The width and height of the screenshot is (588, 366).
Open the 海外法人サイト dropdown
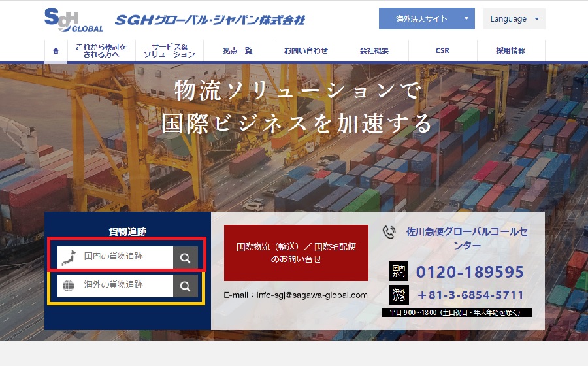(427, 19)
